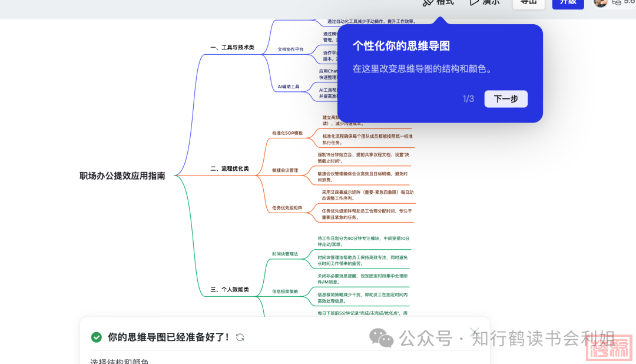
Task: Click leaf 关闭非必要消息提醒
Action: [x=363, y=279]
